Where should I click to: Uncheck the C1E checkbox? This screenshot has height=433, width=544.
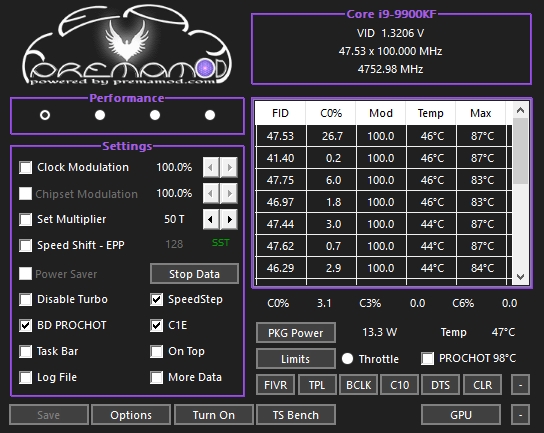pyautogui.click(x=156, y=325)
